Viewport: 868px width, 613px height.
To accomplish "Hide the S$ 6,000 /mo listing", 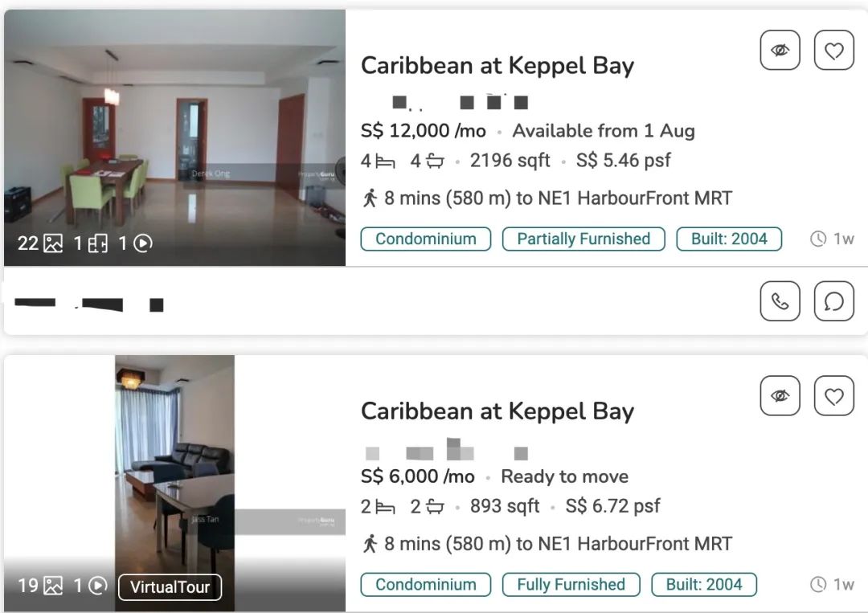I will (780, 396).
